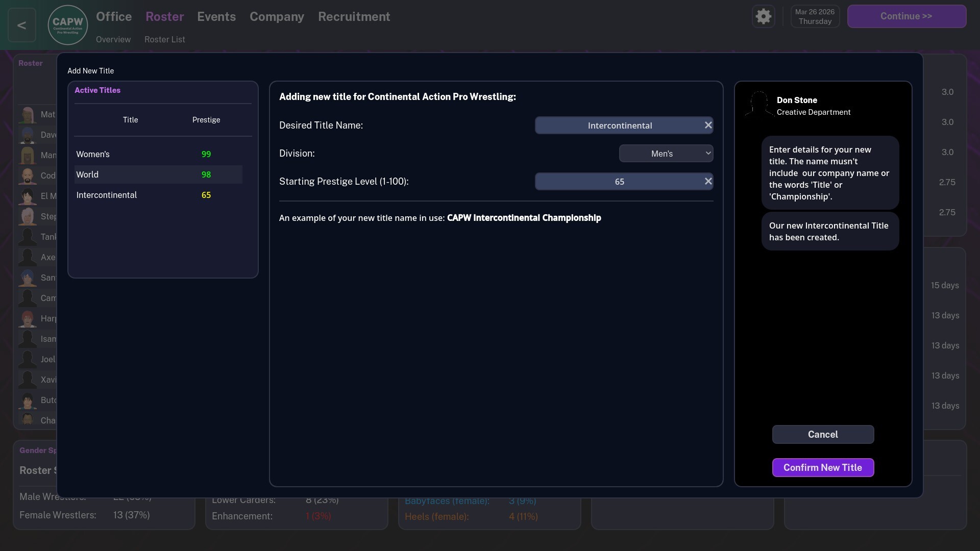Click the Mar 26 2026 date display
Viewport: 980px width, 551px height.
click(x=815, y=16)
